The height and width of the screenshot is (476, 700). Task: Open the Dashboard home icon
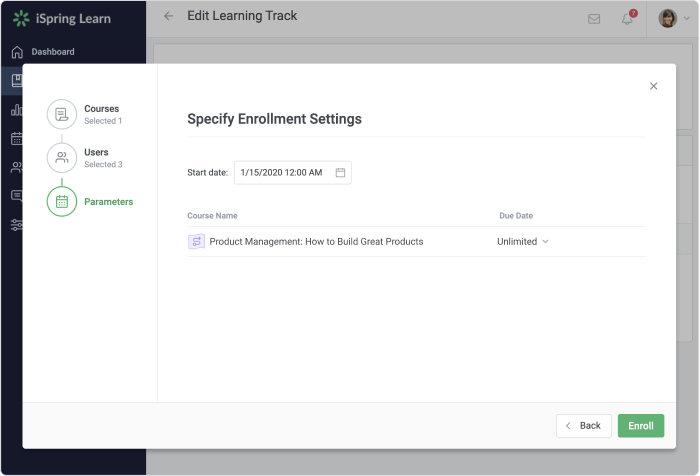(x=17, y=52)
